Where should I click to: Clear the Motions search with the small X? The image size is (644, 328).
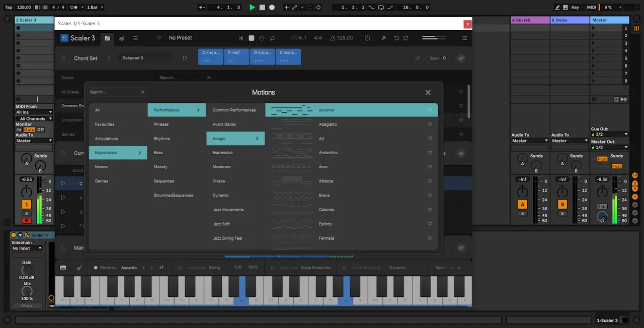(143, 92)
